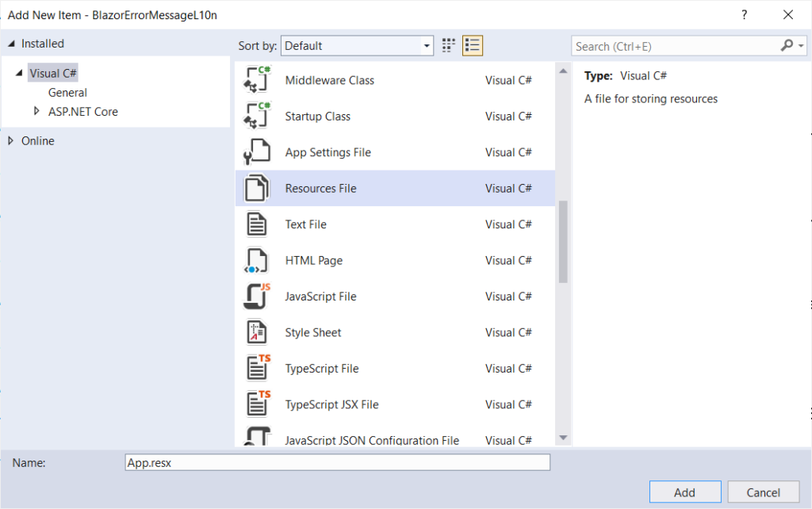
Task: Click the Name input field
Action: coord(337,462)
